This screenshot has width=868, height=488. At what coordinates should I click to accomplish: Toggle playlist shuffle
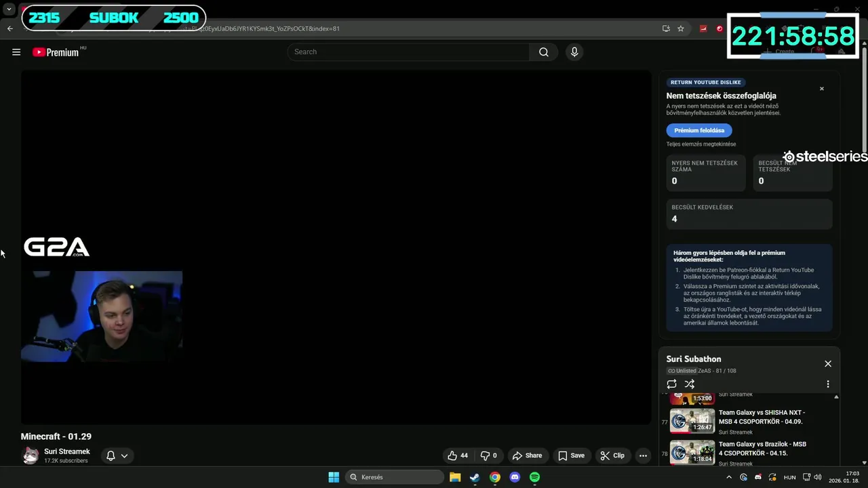coord(689,384)
